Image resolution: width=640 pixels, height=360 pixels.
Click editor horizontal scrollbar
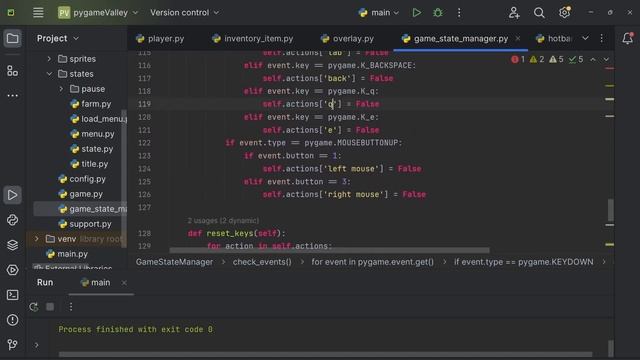click(329, 250)
